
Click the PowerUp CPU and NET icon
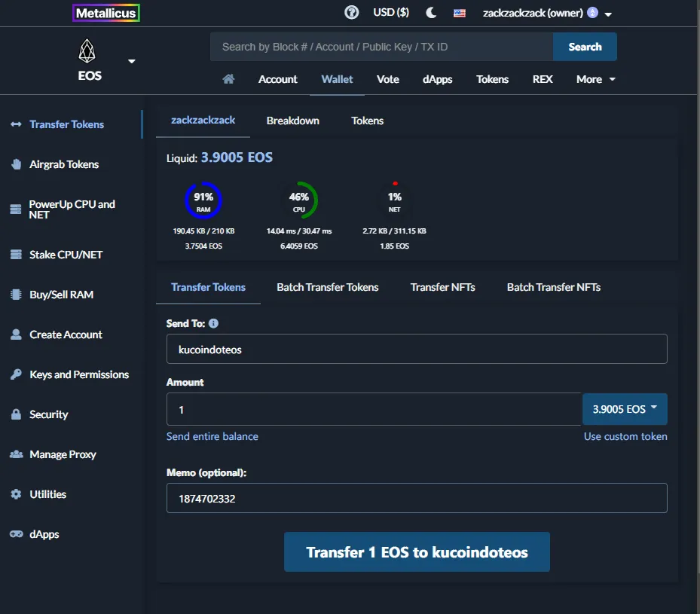(x=16, y=209)
